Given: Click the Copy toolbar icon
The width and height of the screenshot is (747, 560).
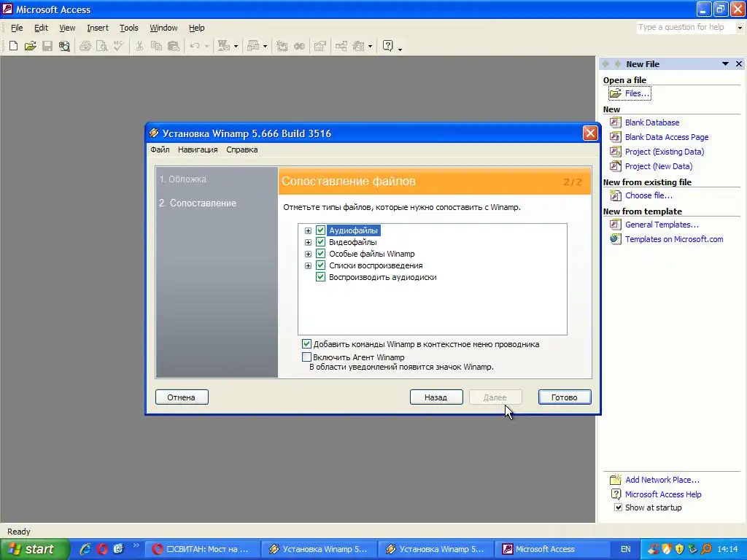Looking at the screenshot, I should [156, 46].
